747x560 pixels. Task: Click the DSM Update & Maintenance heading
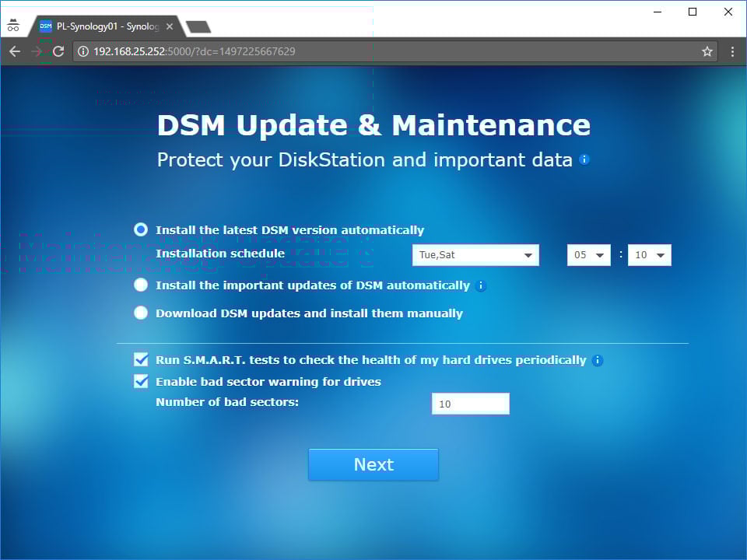[374, 125]
